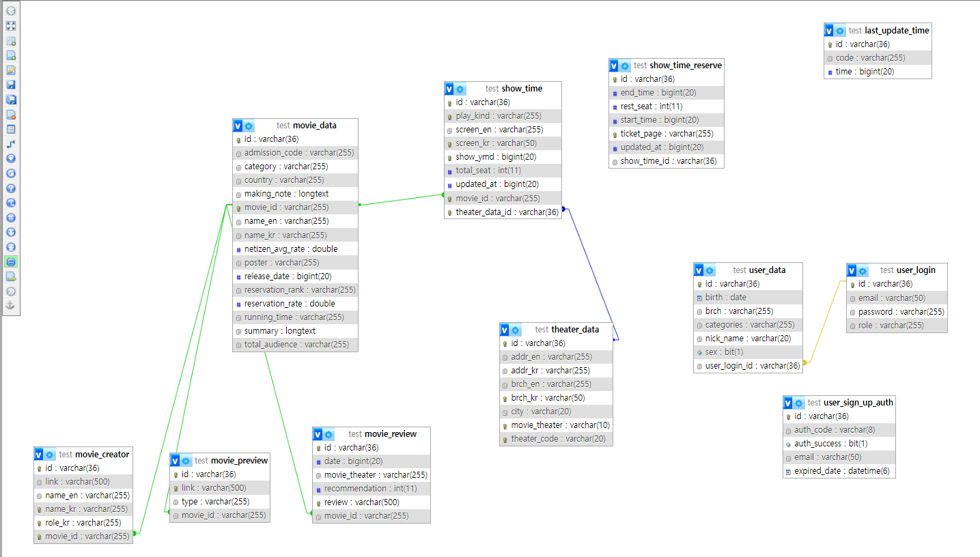Click expired_date column in user_sign_up_auth
The image size is (980, 557).
point(839,471)
